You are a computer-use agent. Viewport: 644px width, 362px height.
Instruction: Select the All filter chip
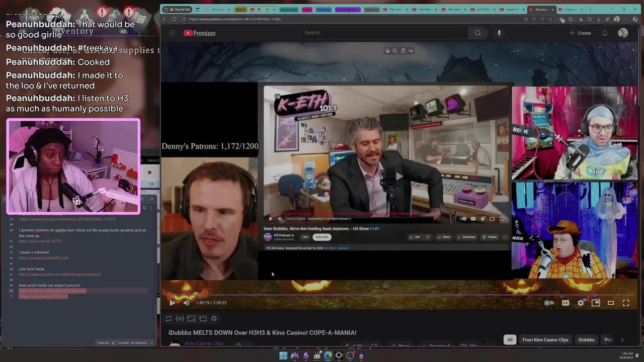pyautogui.click(x=510, y=340)
